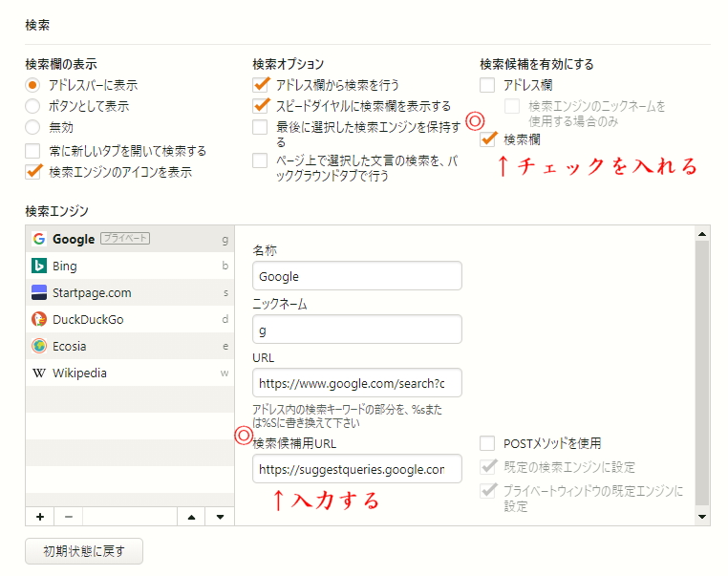The width and height of the screenshot is (728, 576).
Task: Select the Bing icon in engine list
Action: click(x=39, y=266)
